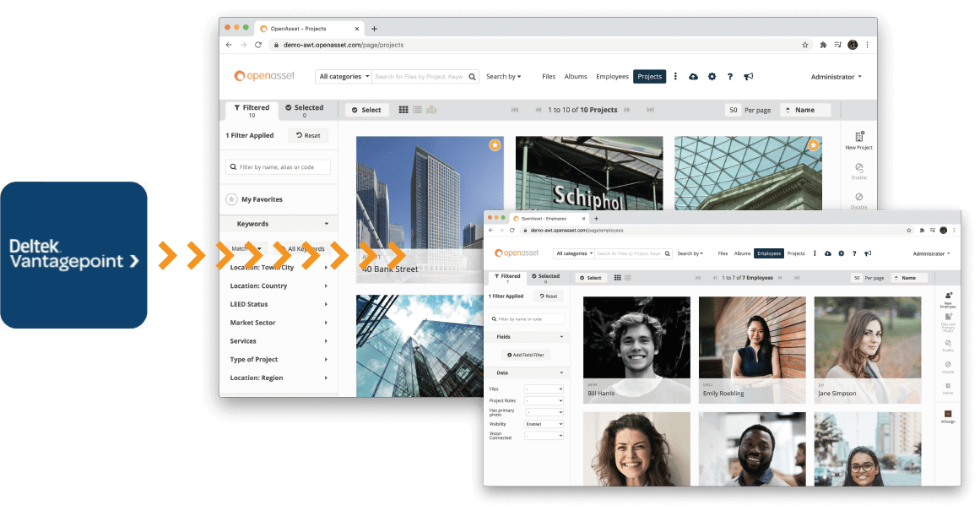Open settings gear in Employees window
Viewport: 980px width, 511px height.
pos(842,253)
